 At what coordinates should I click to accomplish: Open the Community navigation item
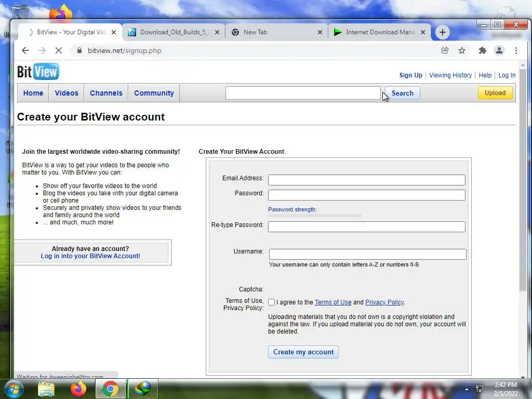tap(154, 93)
